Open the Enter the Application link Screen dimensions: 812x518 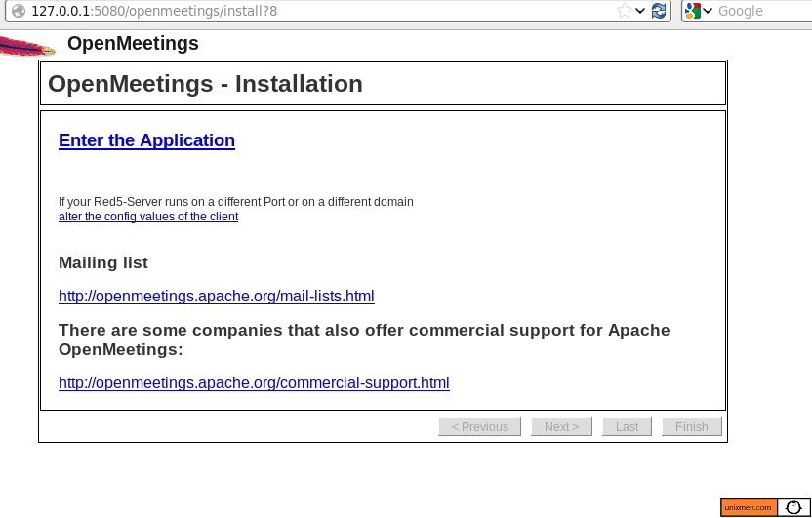146,140
